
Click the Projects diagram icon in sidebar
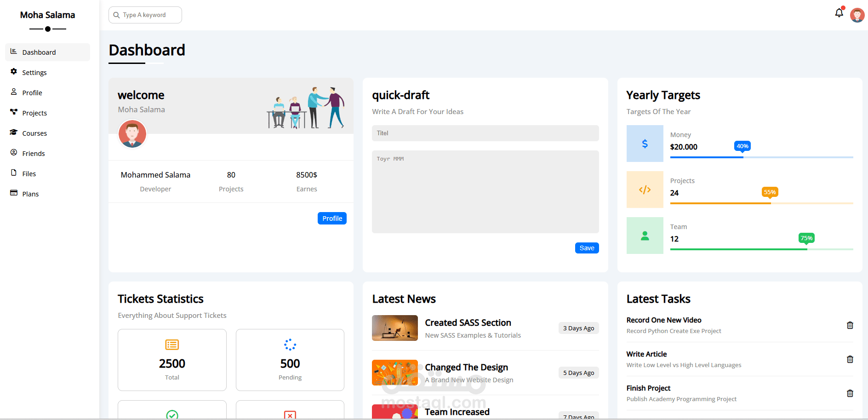coord(14,112)
